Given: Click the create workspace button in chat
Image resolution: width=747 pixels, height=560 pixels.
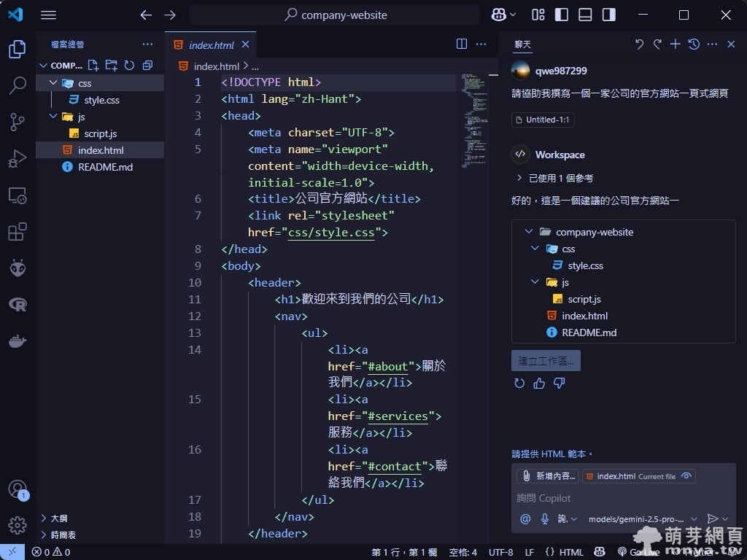Looking at the screenshot, I should pyautogui.click(x=546, y=360).
